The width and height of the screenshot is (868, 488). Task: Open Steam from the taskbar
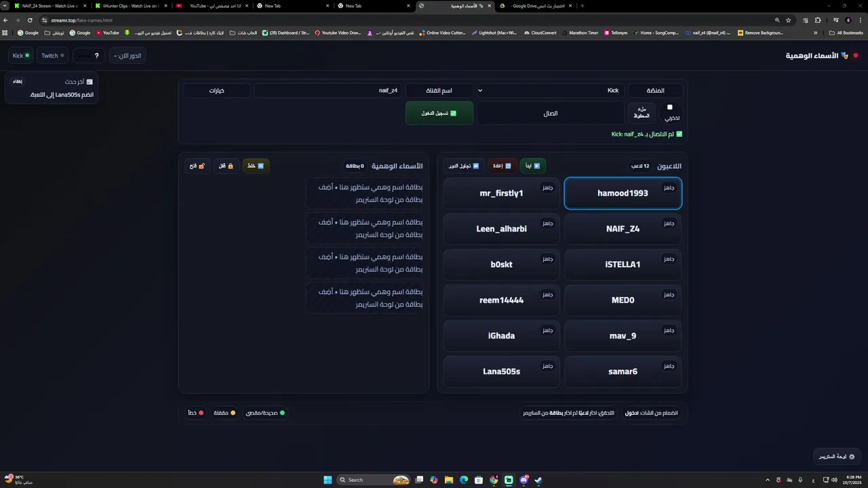coord(538,480)
